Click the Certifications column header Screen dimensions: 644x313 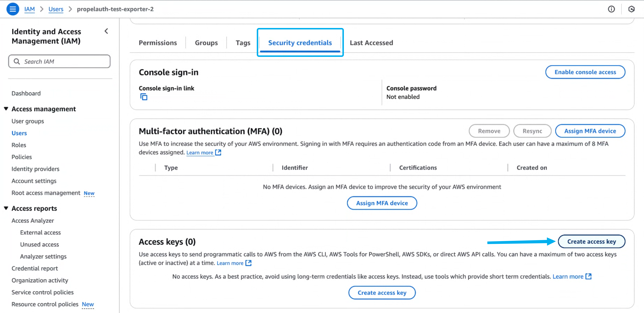click(418, 168)
